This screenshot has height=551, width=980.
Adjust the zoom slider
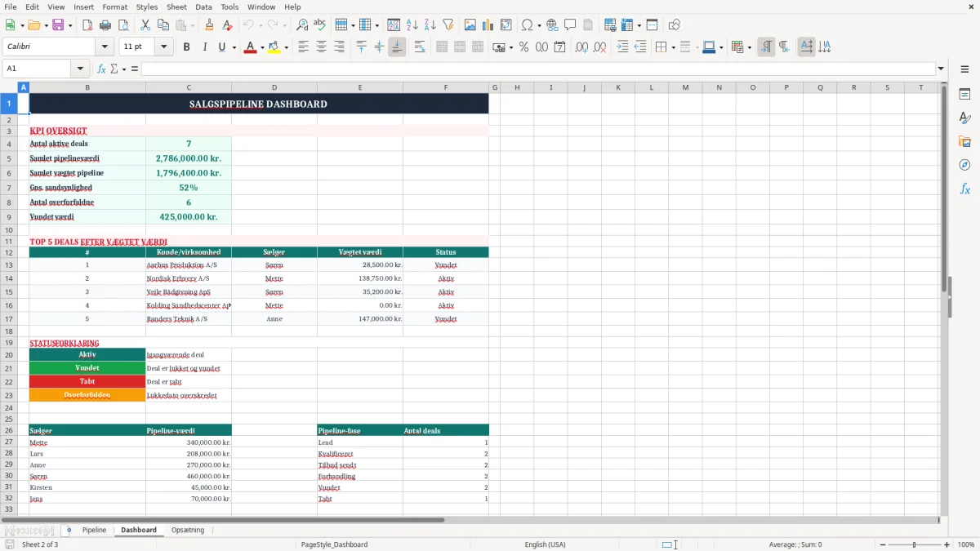[914, 544]
